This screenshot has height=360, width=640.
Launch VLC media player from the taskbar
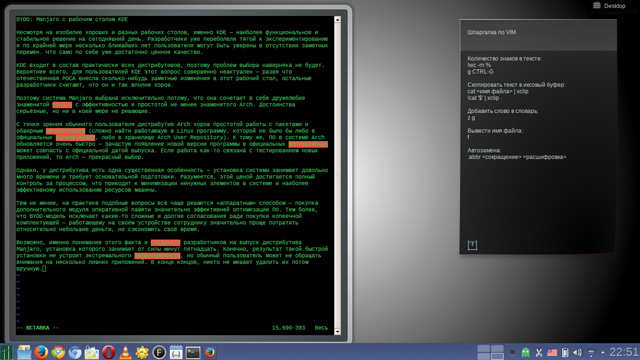pos(125,352)
